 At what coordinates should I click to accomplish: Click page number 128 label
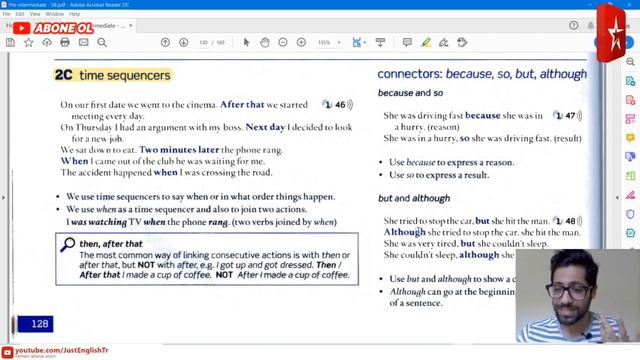tap(36, 324)
